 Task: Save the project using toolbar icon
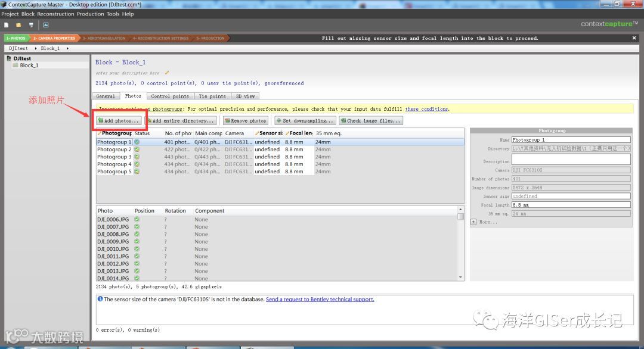click(31, 25)
